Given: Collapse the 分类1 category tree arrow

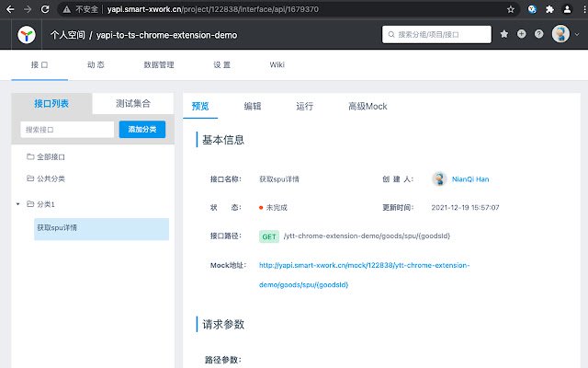Looking at the screenshot, I should coord(18,203).
